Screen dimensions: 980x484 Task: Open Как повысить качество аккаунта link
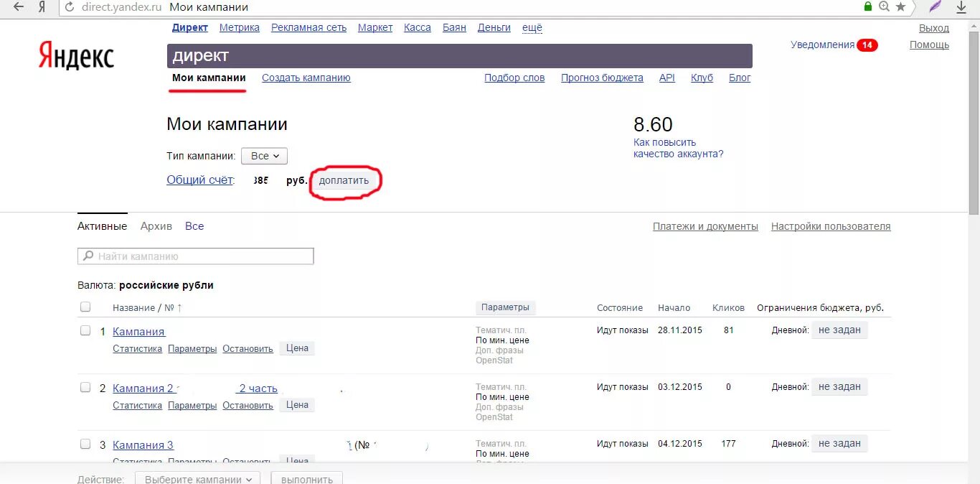point(679,148)
